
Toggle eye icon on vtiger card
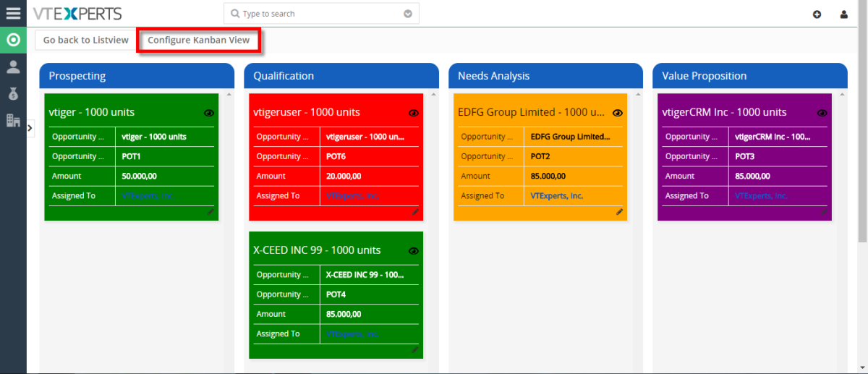click(x=209, y=113)
